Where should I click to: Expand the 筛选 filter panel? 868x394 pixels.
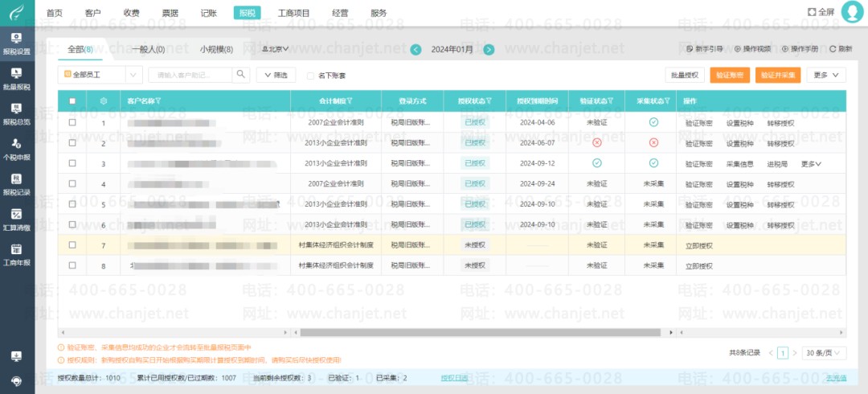[276, 75]
